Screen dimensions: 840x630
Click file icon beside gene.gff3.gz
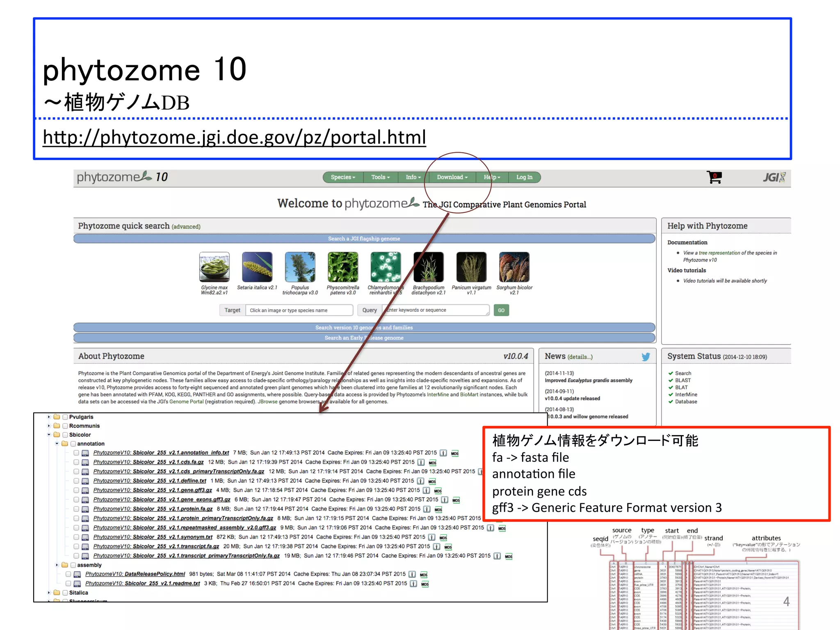coord(85,491)
